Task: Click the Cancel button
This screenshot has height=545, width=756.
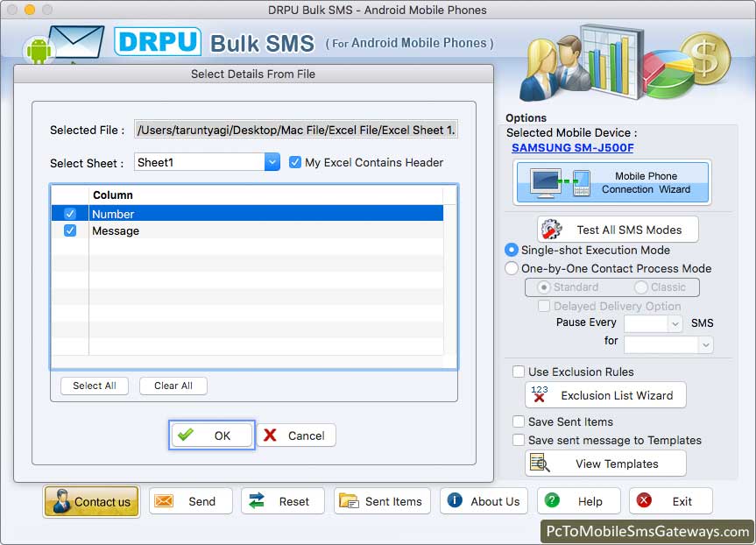Action: pos(296,435)
